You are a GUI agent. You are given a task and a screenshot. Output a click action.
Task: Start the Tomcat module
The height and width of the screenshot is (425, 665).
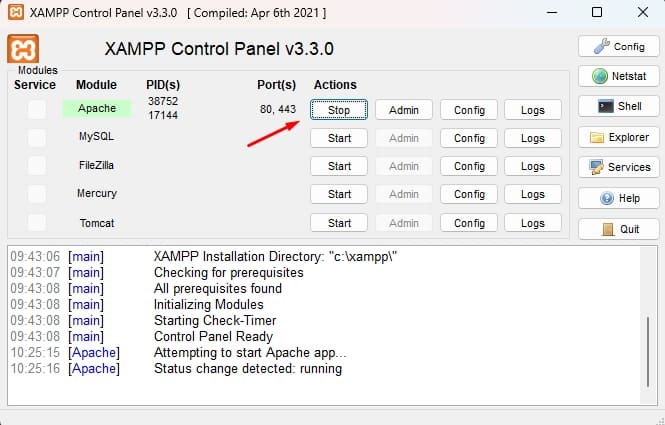[x=339, y=223]
